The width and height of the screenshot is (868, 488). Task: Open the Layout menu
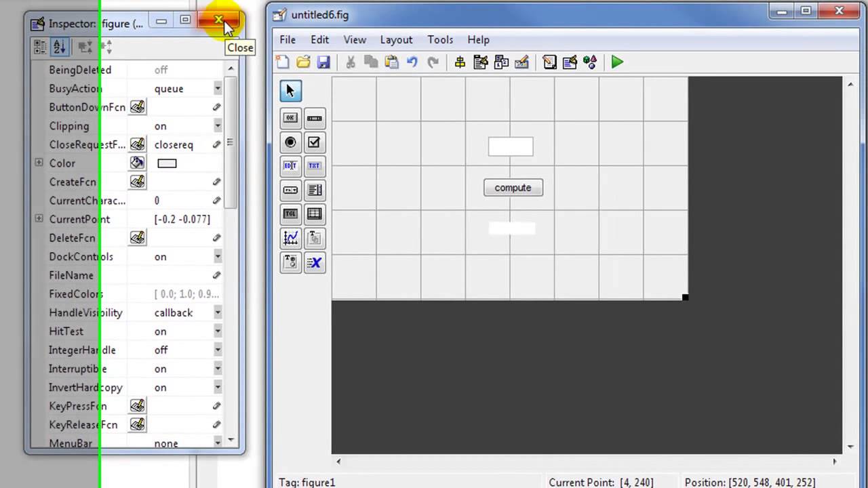396,40
